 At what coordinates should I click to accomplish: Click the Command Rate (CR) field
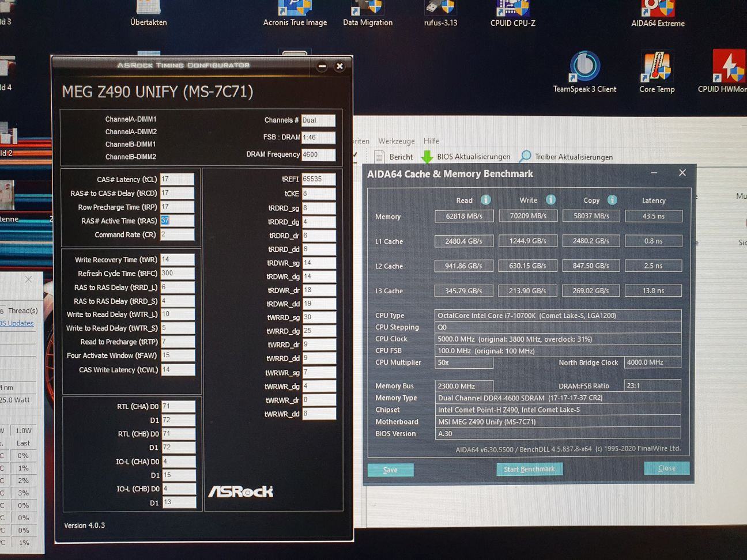(x=177, y=234)
